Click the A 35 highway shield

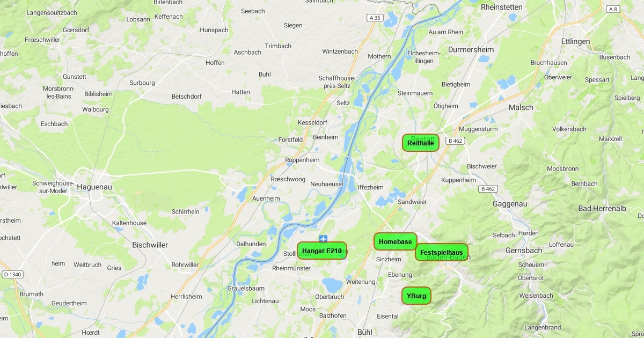(375, 18)
